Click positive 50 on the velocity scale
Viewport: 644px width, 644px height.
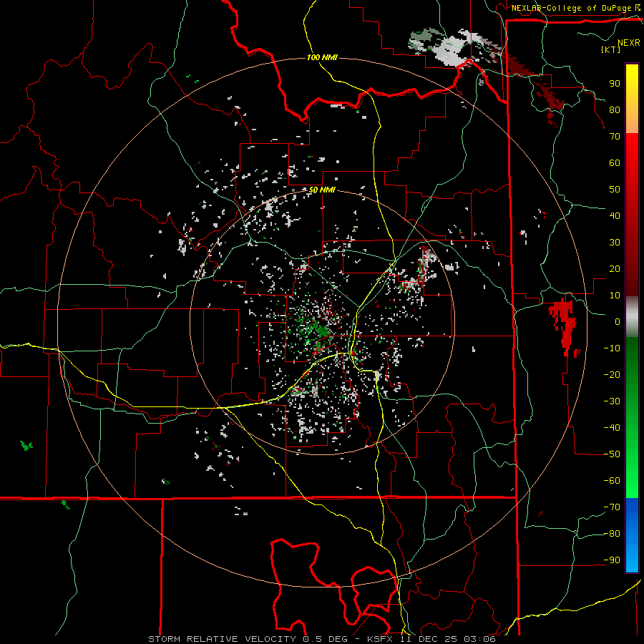(x=615, y=190)
